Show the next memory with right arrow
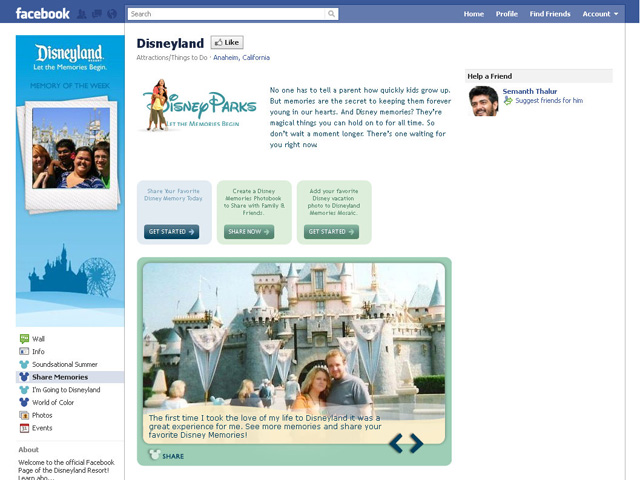Screen dimensions: 640x480 click(x=416, y=443)
